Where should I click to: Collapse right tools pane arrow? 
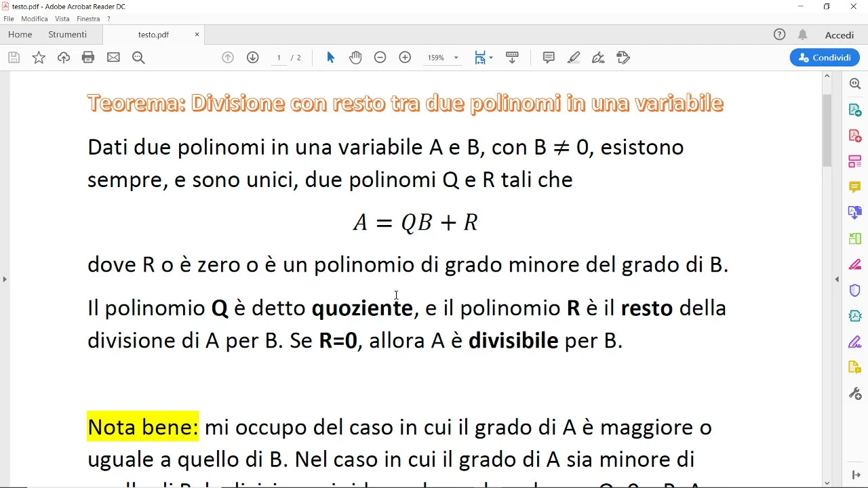pyautogui.click(x=837, y=279)
